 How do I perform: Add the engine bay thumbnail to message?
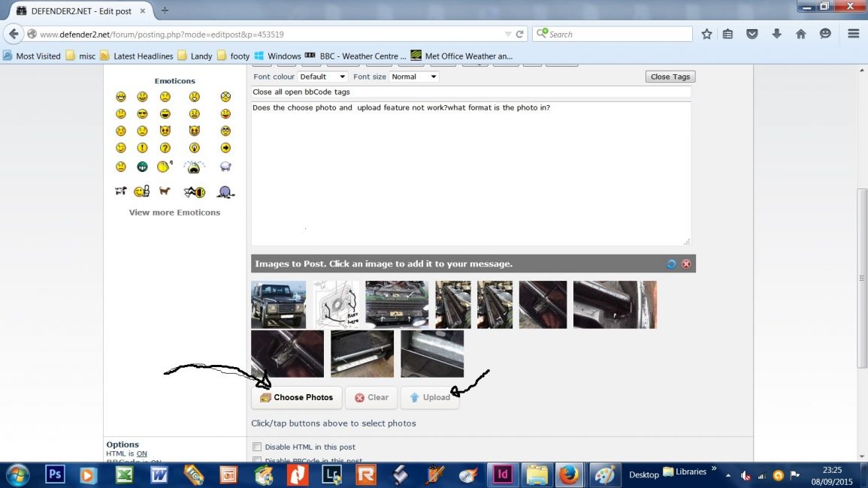point(397,304)
